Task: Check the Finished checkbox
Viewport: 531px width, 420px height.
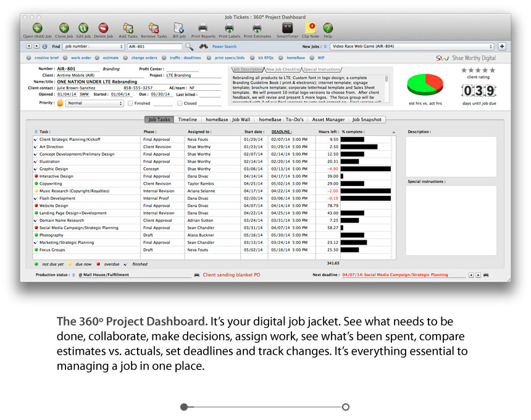Action: [130, 104]
